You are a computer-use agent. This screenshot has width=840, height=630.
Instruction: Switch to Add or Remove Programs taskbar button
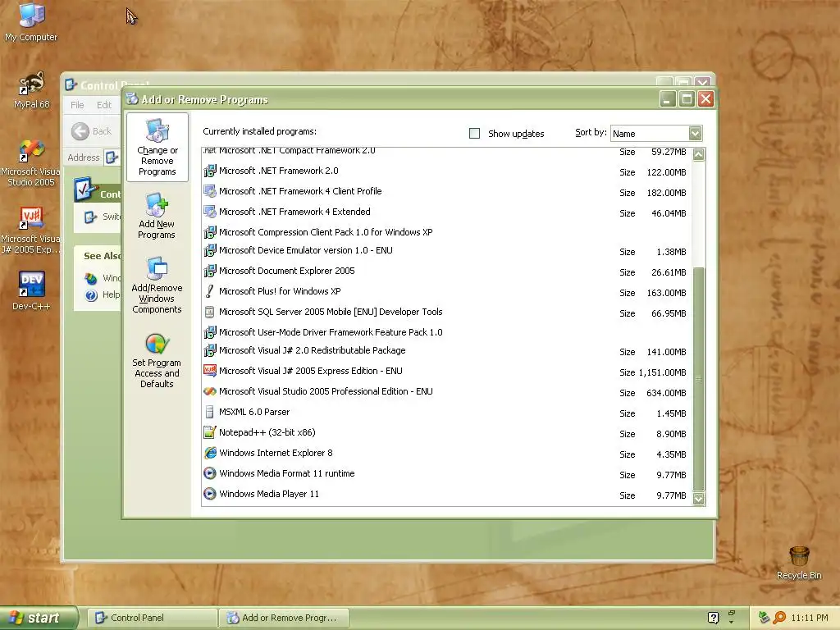(x=285, y=618)
